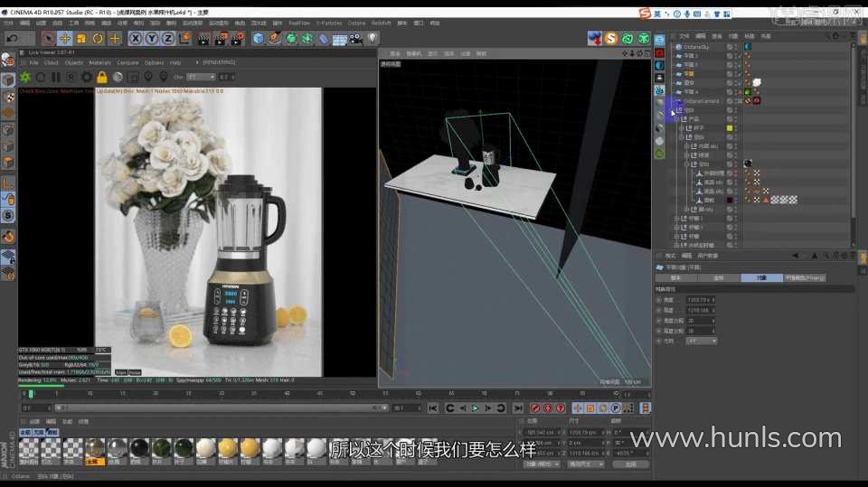Toggle the Y axis lock
The image size is (868, 487).
tap(152, 38)
